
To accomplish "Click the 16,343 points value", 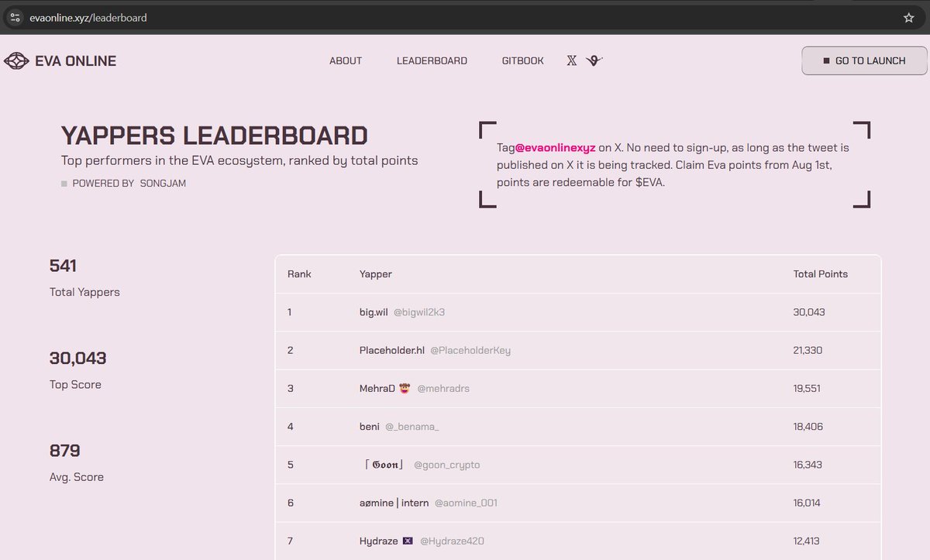I will (x=808, y=465).
